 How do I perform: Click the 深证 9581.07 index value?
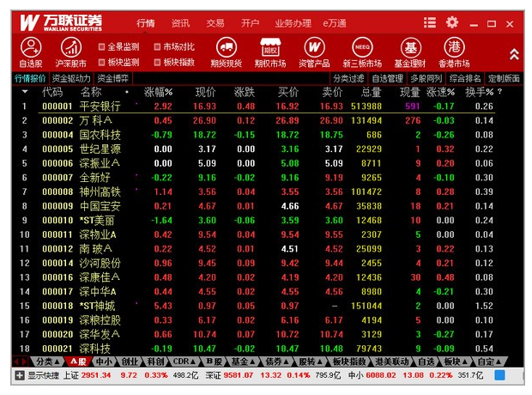click(238, 375)
